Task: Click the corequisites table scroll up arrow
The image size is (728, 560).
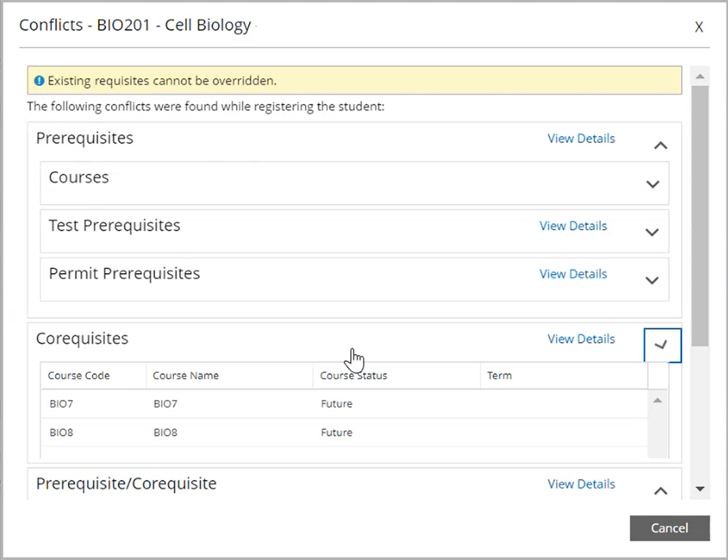Action: point(657,401)
